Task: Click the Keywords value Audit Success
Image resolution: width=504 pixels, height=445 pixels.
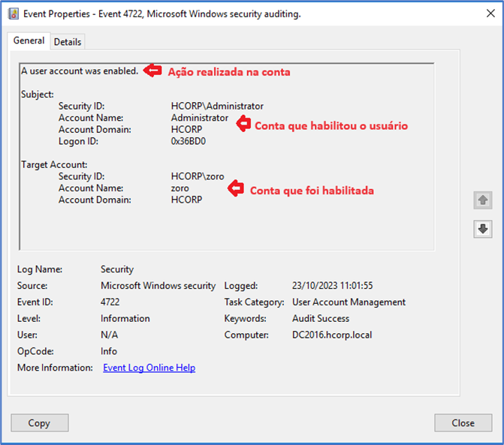Action: pos(321,318)
